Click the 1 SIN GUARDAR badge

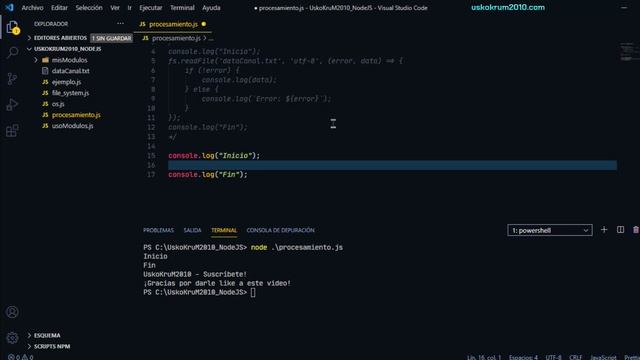111,38
